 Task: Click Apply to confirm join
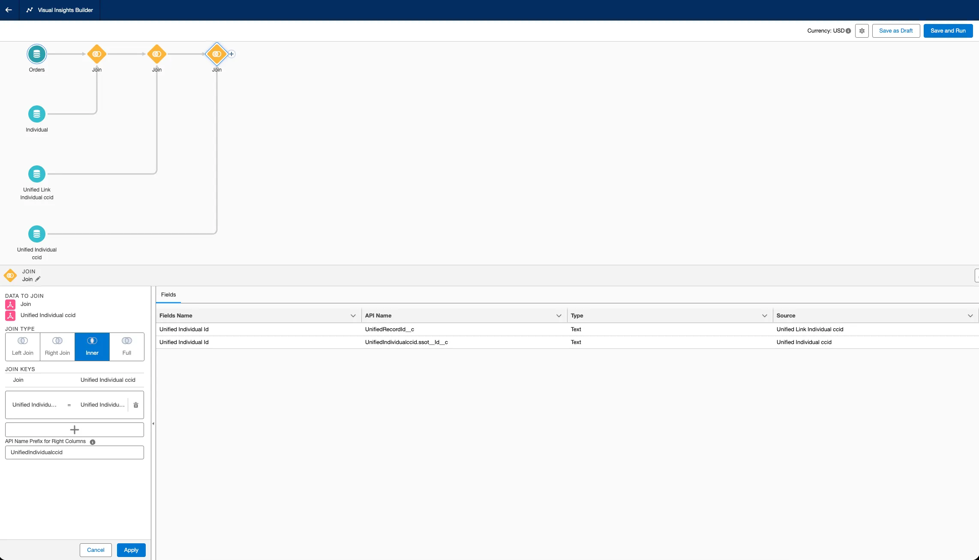click(x=131, y=550)
